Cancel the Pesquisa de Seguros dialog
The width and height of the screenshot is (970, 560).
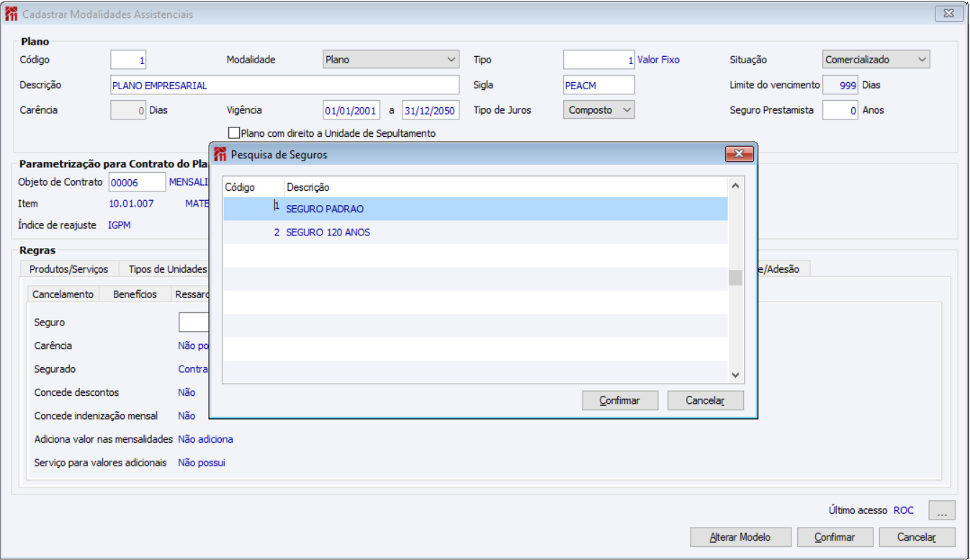(705, 400)
